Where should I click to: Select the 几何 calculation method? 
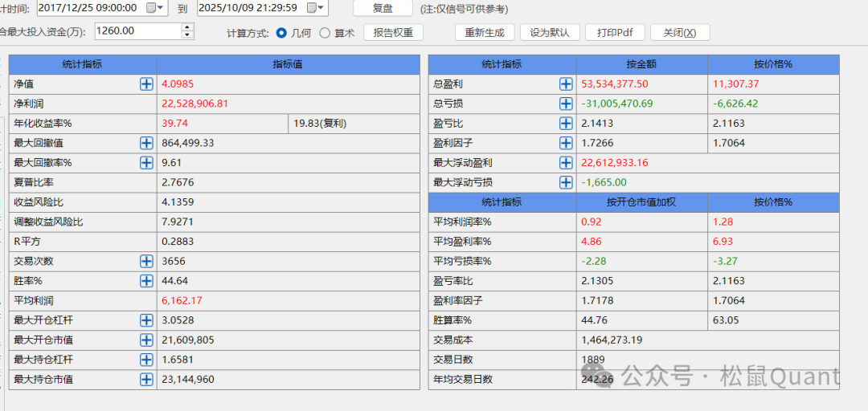281,33
